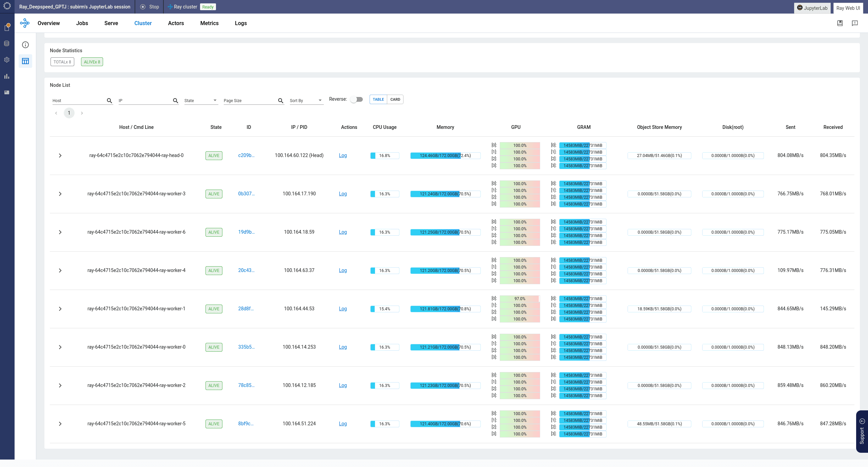Open node ID link 78c85...

(x=246, y=385)
